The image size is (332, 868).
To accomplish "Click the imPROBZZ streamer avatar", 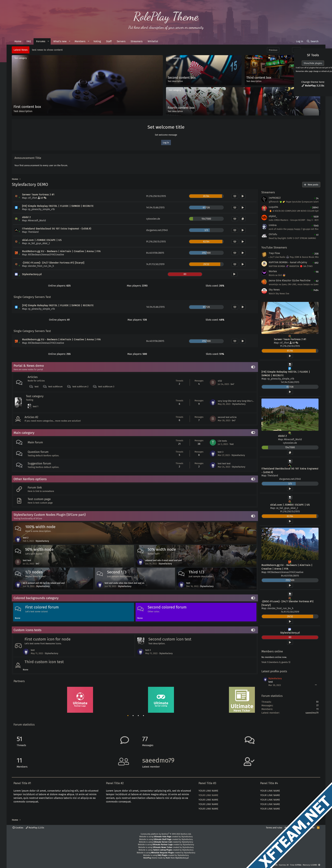I will [x=264, y=200].
